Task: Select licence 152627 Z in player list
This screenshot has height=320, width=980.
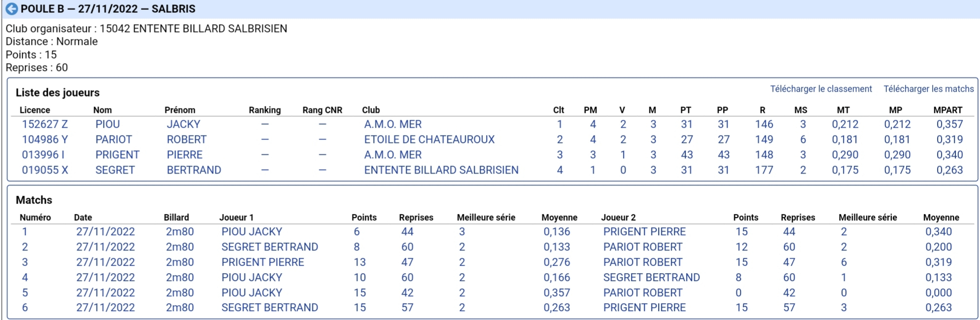Action: click(x=45, y=124)
